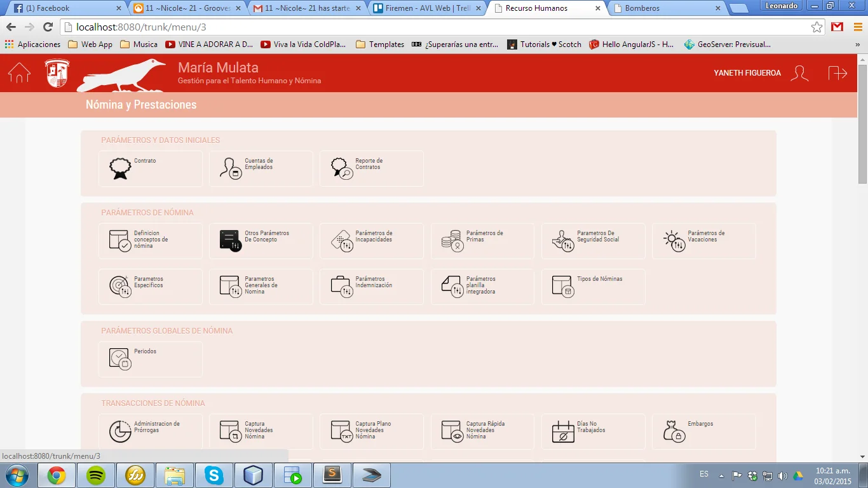Viewport: 868px width, 488px height.
Task: Open Captura Novedades Nómina icon
Action: coord(231,431)
